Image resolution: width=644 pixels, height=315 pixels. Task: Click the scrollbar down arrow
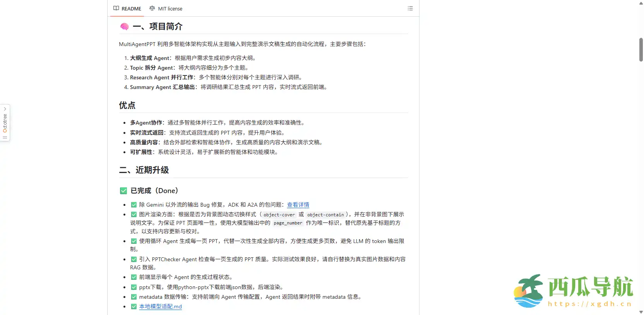pyautogui.click(x=641, y=312)
